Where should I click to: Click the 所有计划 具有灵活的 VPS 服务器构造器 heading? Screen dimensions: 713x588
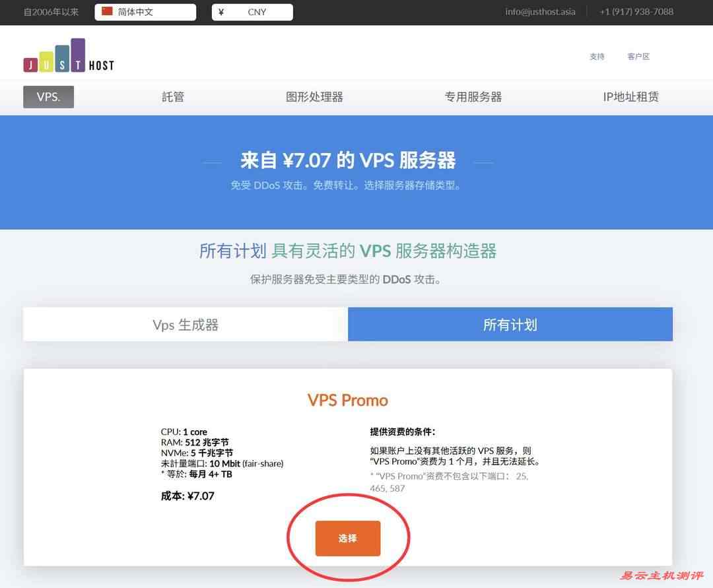click(x=348, y=251)
